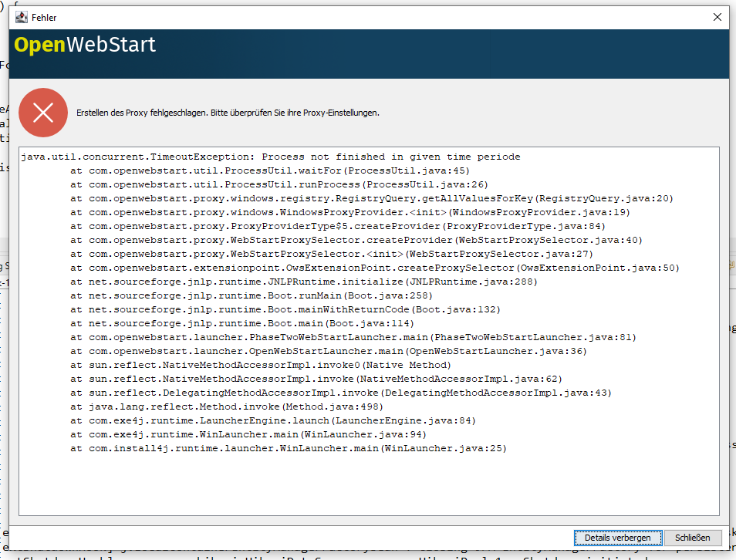Click the Fehler window title text
The width and height of the screenshot is (736, 560).
pyautogui.click(x=44, y=18)
